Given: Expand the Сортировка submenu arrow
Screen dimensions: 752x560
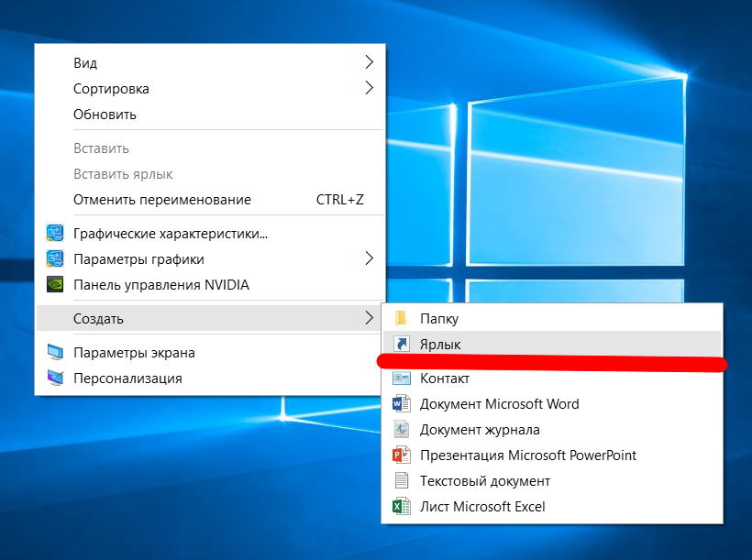Looking at the screenshot, I should click(369, 88).
